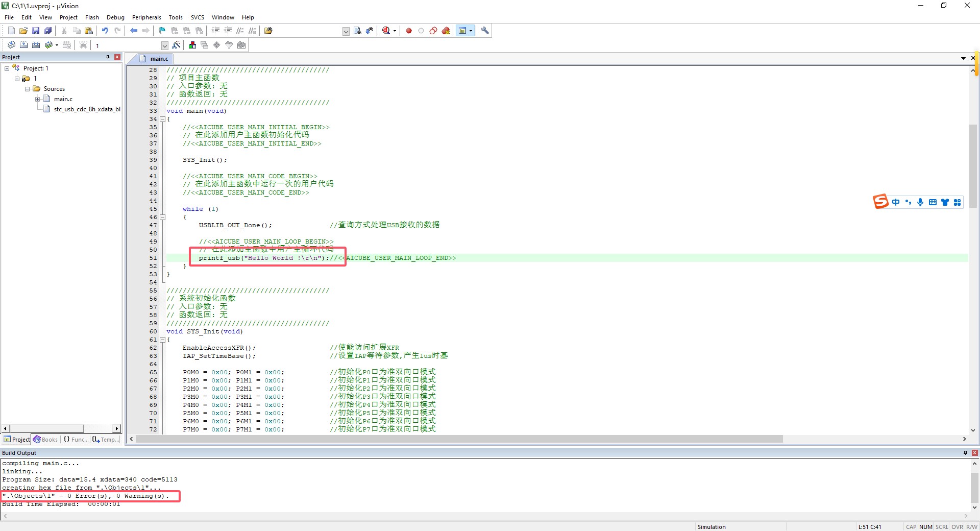Navigate backwards with the blue left arrow
This screenshot has height=531, width=980.
tap(134, 31)
